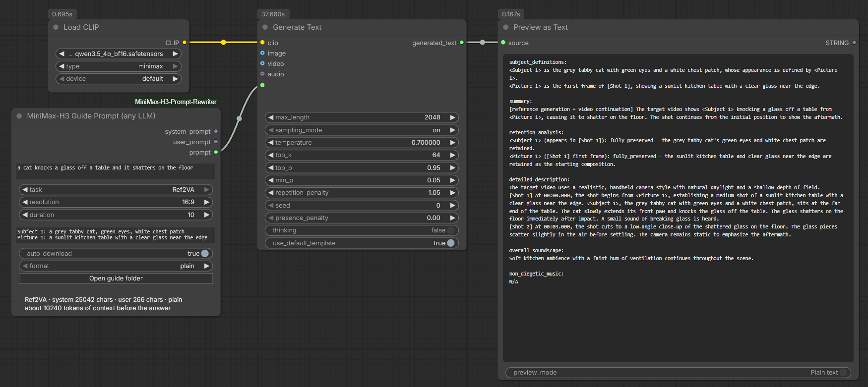Increase top_p with right arrow
Viewport: 868px width, 387px height.
click(x=452, y=167)
